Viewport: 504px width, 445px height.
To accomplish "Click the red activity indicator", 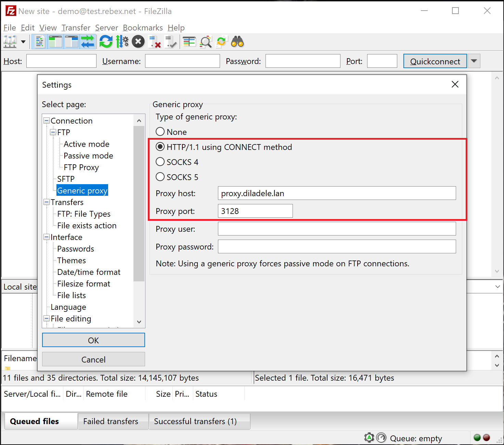I will pos(486,437).
